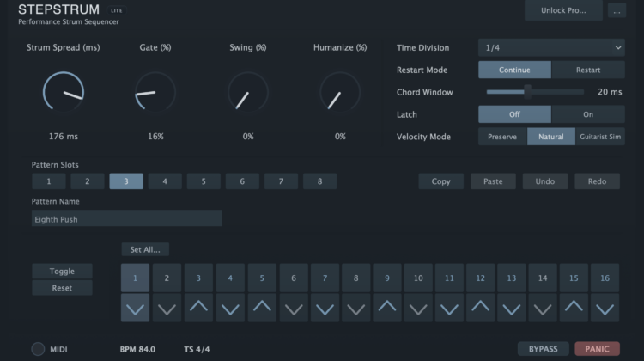
Task: Click the step 12 up-strum arrow
Action: [x=480, y=308]
